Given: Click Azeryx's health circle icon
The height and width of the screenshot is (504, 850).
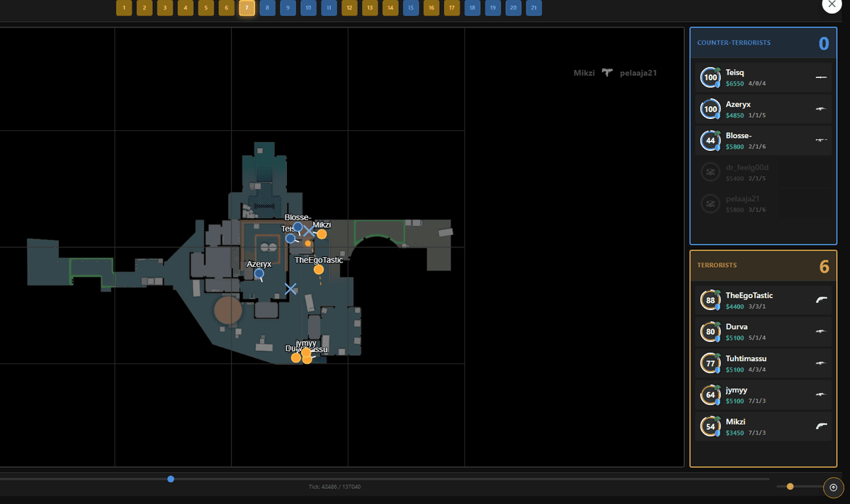Looking at the screenshot, I should point(710,109).
